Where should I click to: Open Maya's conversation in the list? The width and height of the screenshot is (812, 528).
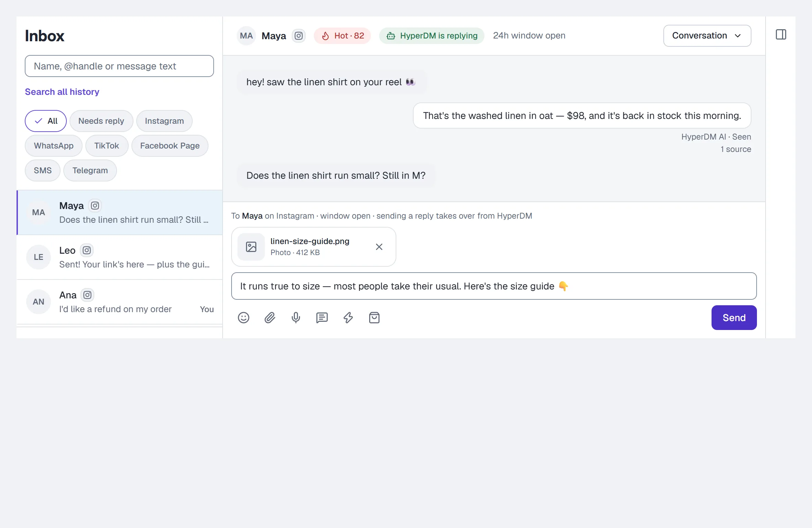coord(120,212)
